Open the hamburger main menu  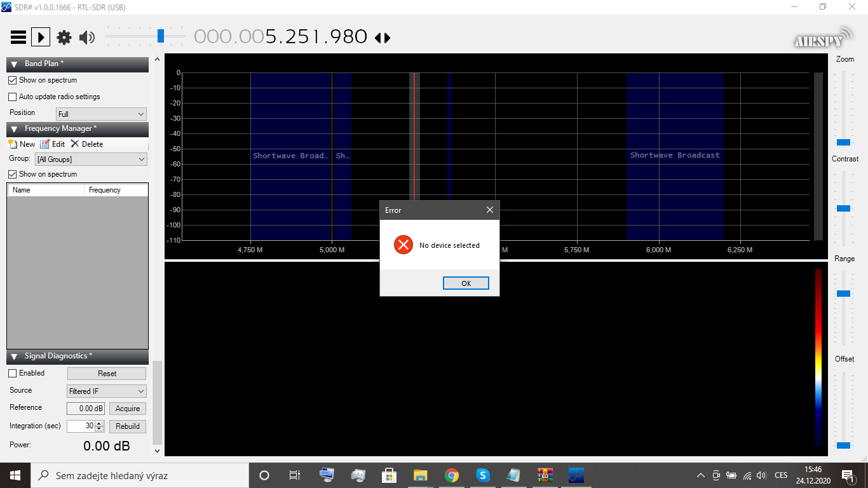pyautogui.click(x=18, y=37)
